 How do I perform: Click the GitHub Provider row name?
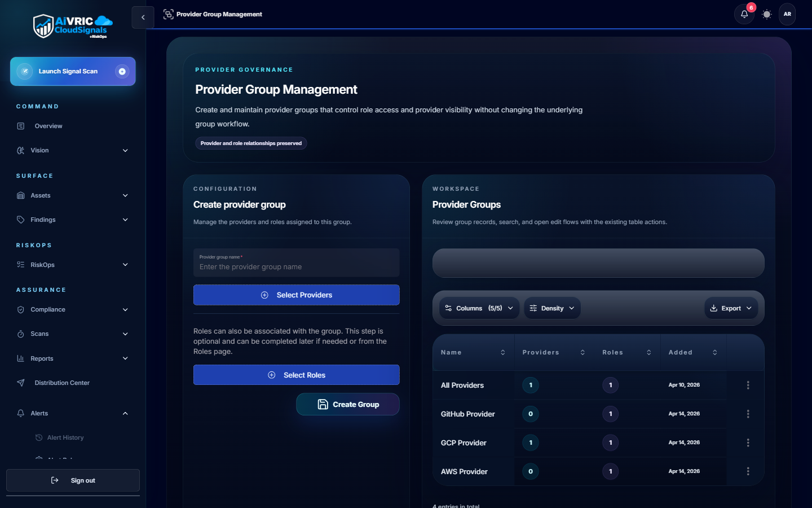pyautogui.click(x=468, y=414)
